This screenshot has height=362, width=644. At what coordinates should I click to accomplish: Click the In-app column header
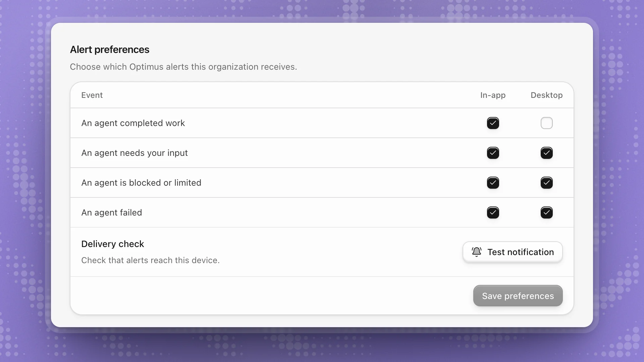pos(493,95)
